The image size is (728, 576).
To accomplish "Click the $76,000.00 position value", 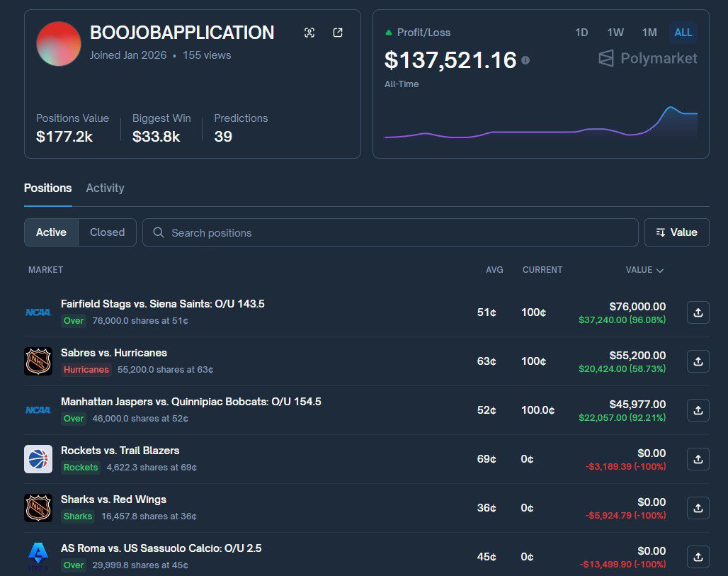I will coord(637,307).
